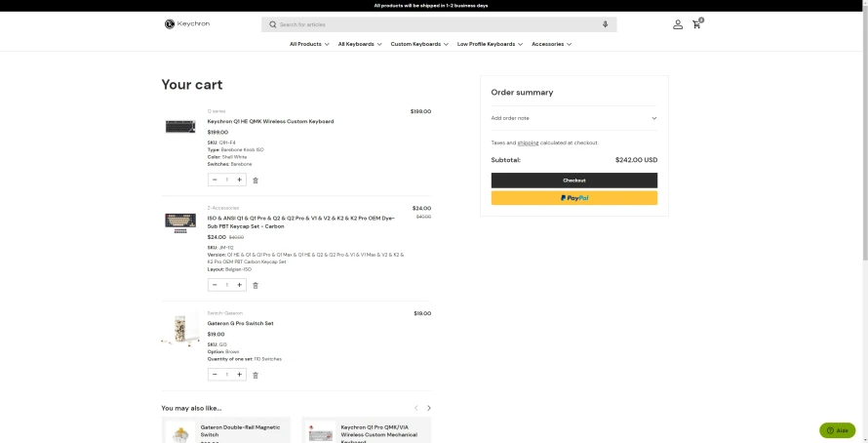Click the shipping announcement banner text

coord(431,6)
